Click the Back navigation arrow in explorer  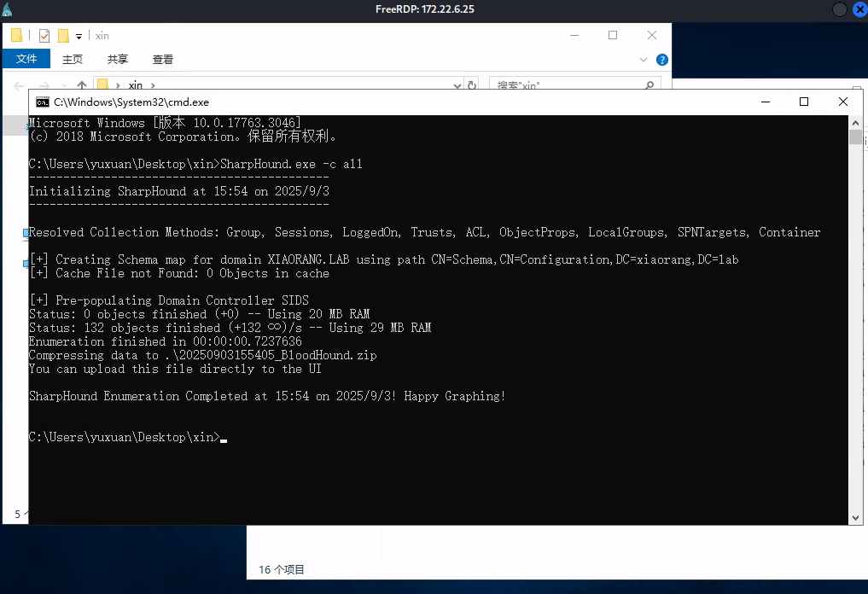coord(18,85)
